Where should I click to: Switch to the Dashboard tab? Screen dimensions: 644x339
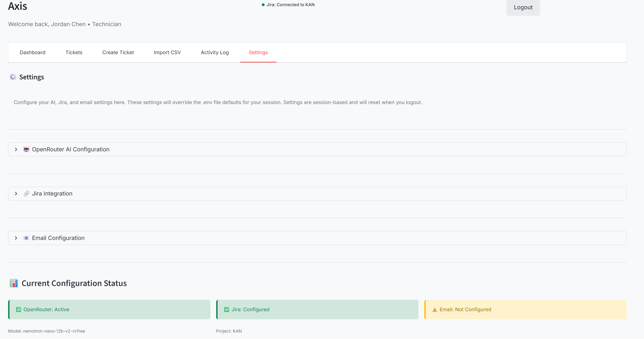(x=33, y=53)
